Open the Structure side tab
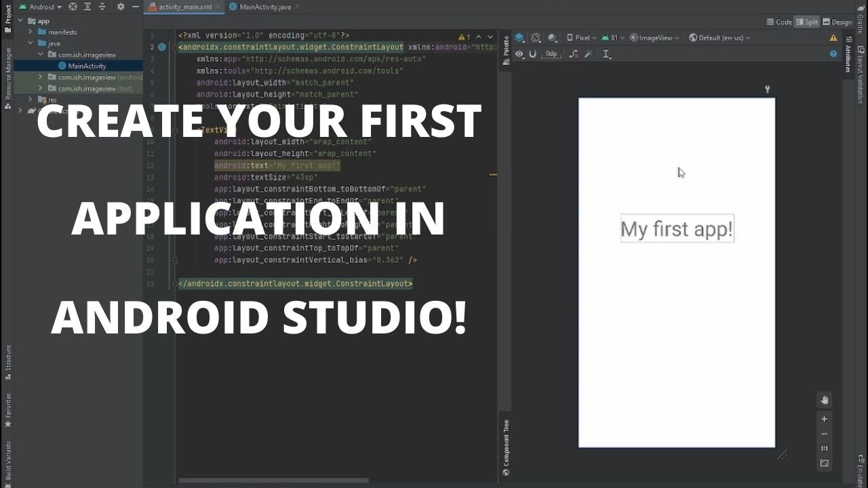 coord(8,361)
